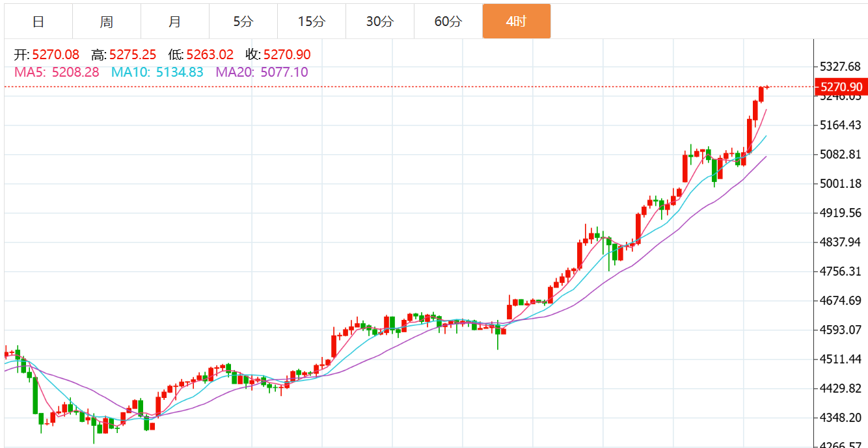Click the 5327.68 y-axis label
This screenshot has height=448, width=868.
point(841,66)
